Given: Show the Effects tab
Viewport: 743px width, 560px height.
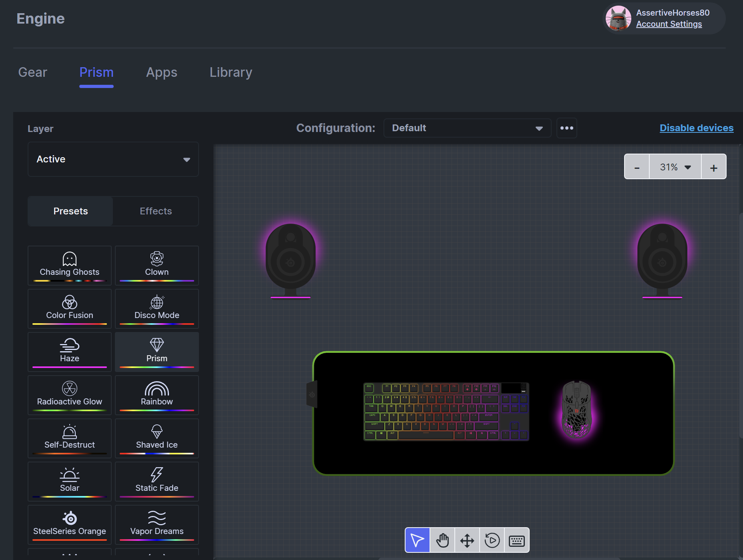Looking at the screenshot, I should (156, 211).
